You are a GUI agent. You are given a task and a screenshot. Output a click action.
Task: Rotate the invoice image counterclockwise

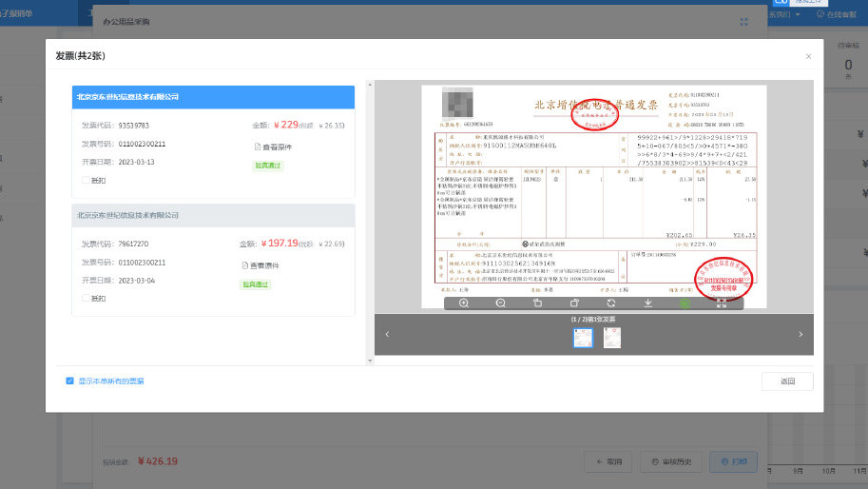(x=537, y=303)
